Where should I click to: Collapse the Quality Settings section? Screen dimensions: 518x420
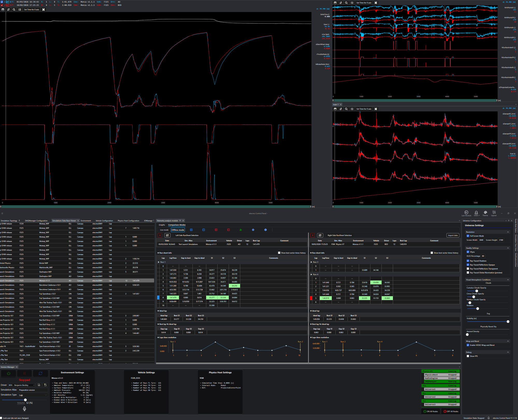click(508, 248)
